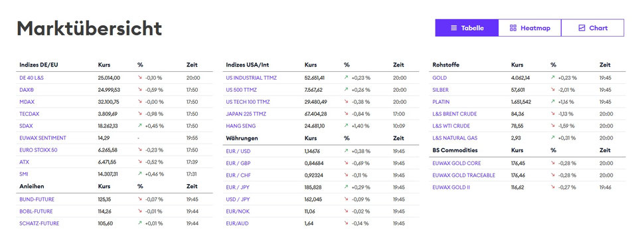Click the red down arrow in SILBER row

(x=553, y=90)
